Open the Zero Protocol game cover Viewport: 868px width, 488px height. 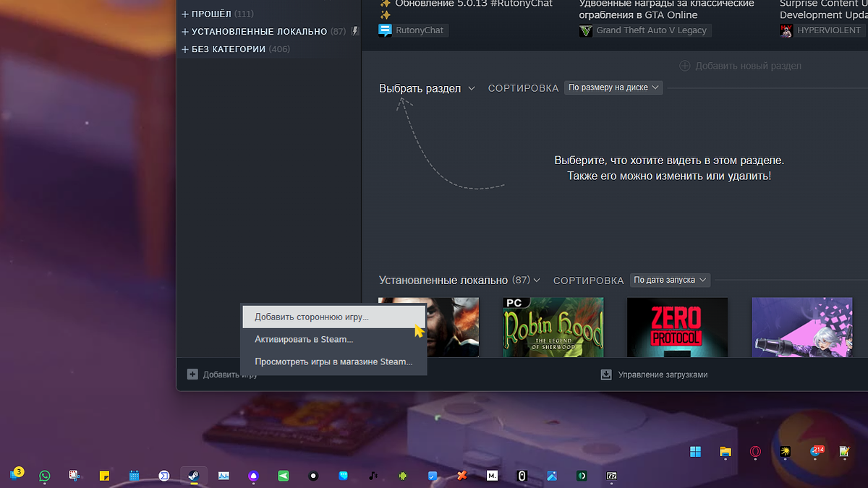click(677, 327)
